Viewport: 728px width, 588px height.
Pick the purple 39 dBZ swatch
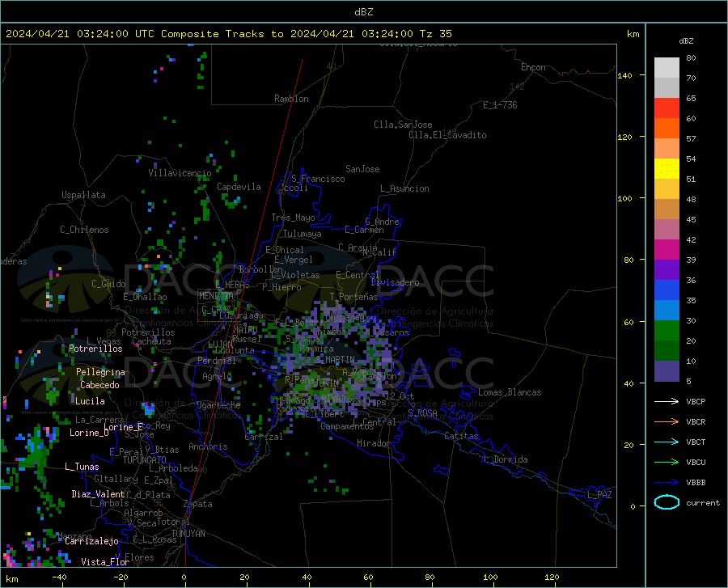667,270
